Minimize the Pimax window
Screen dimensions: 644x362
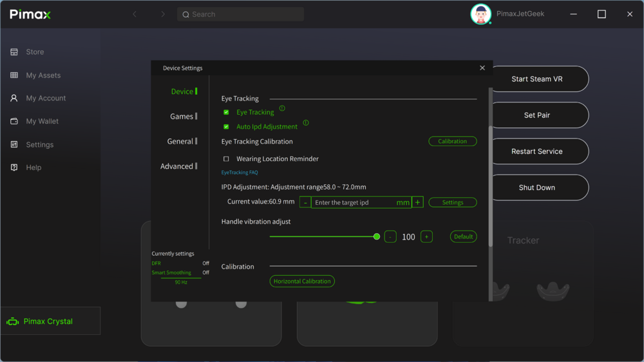click(573, 14)
